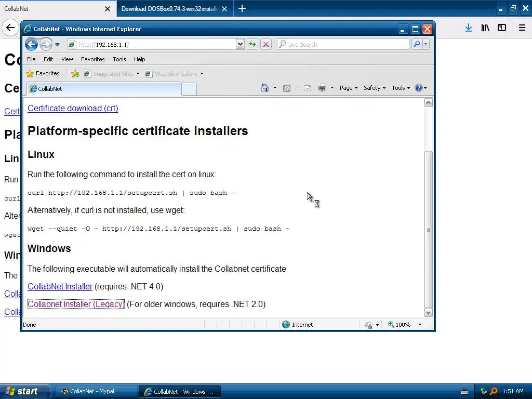Open a new blank IE tab
The height and width of the screenshot is (399, 532).
189,89
